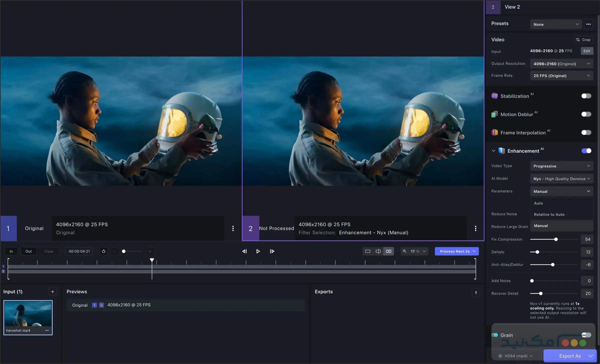Click the Export As button
Screen dimensions: 600x364
coord(570,356)
